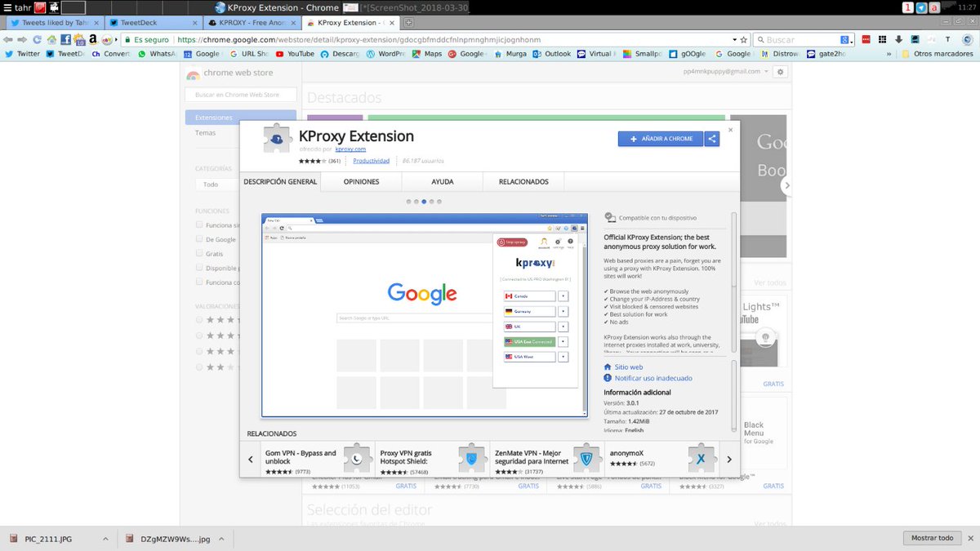Click the KProxy Google screenshot preview
Screen dimensions: 980x551
click(425, 315)
